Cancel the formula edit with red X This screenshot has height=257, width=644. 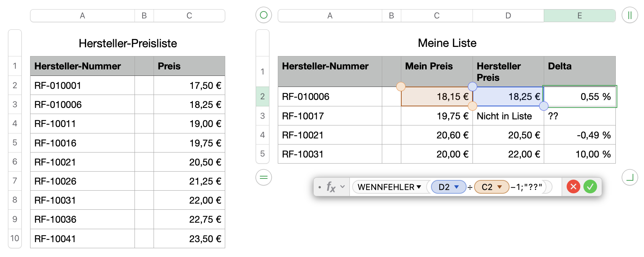coord(573,186)
